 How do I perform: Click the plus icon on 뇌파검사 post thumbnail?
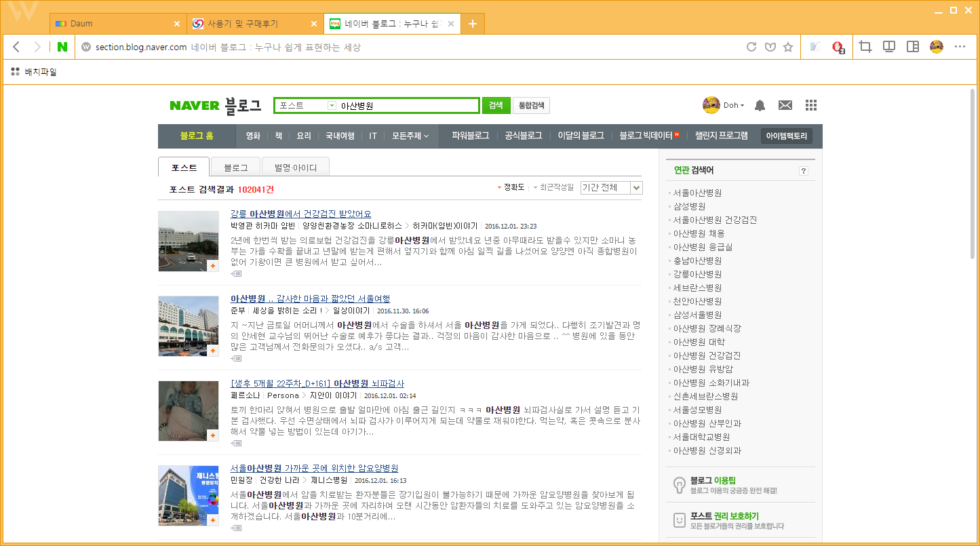[x=213, y=435]
